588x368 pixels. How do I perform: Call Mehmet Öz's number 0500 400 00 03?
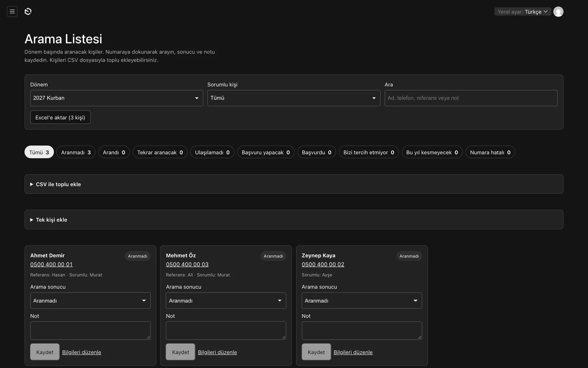[187, 264]
